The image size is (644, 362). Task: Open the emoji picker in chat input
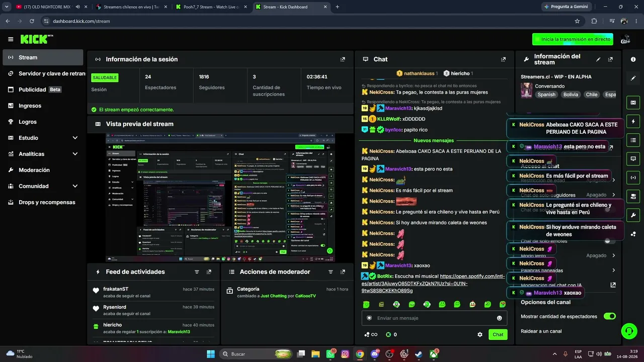click(x=499, y=318)
